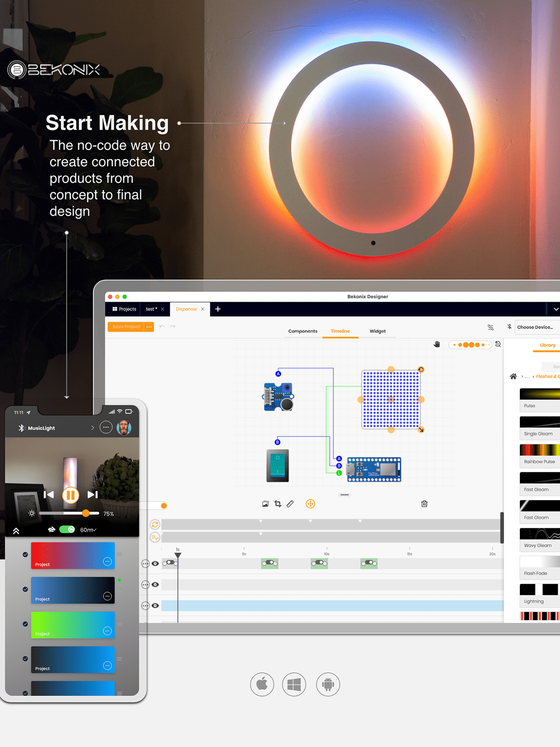Toggle the green loop switch on phone
This screenshot has height=747, width=560.
point(67,530)
